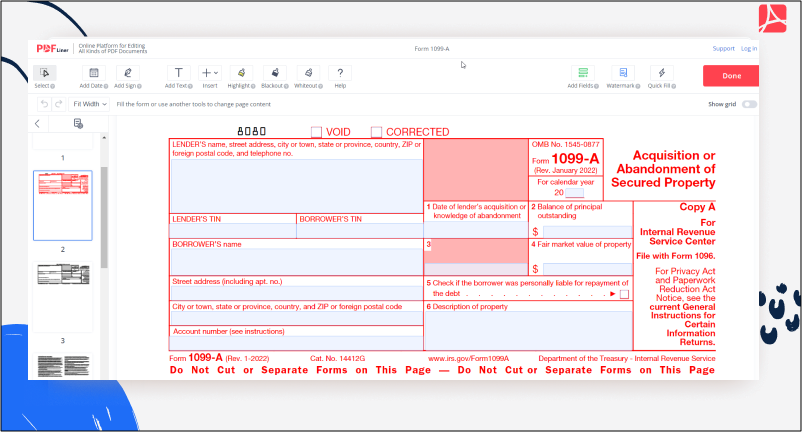This screenshot has width=802, height=432.
Task: Toggle the Show grid switch
Action: pyautogui.click(x=749, y=104)
